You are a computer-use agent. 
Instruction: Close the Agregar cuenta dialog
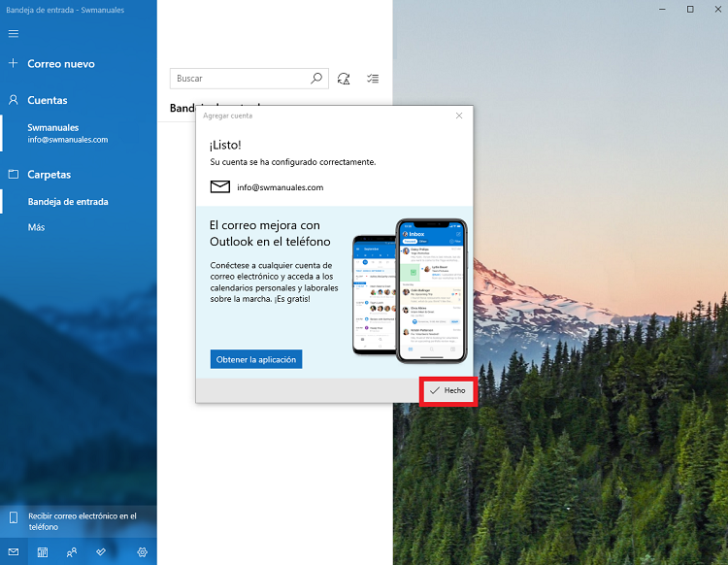tap(459, 116)
